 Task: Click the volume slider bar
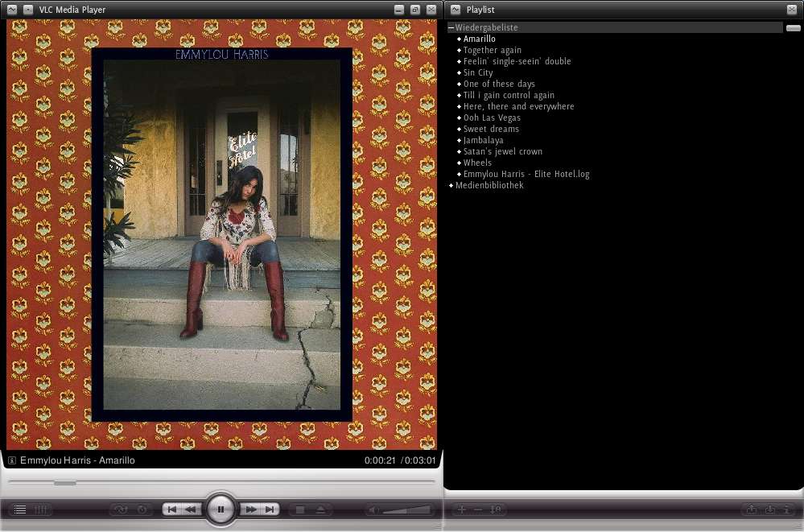point(406,509)
